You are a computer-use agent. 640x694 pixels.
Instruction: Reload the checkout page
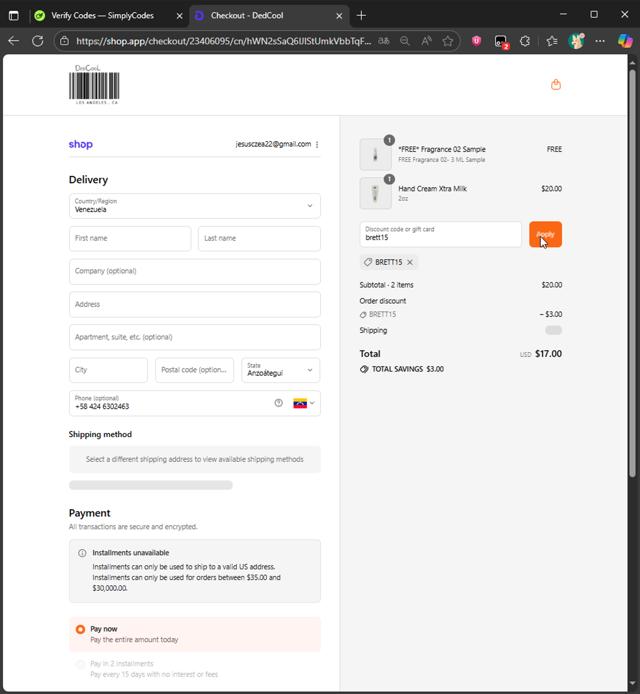(x=38, y=41)
